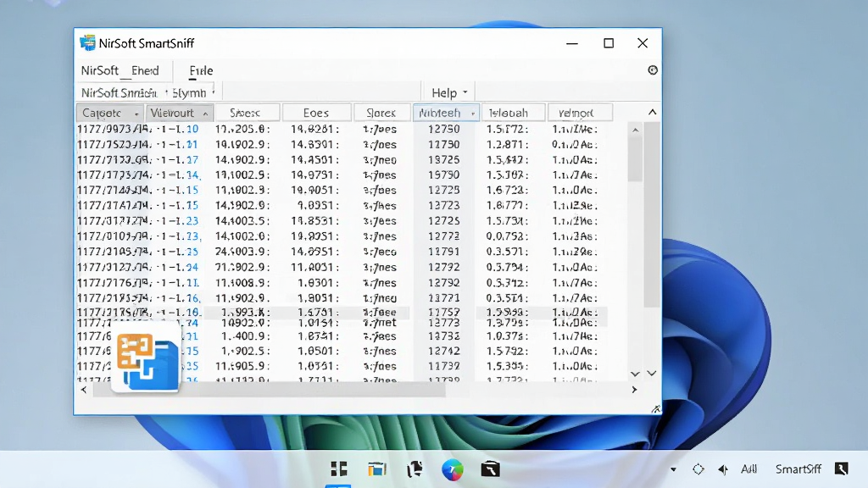Open the Help dropdown in the toolbar
This screenshot has width=868, height=488.
click(449, 92)
